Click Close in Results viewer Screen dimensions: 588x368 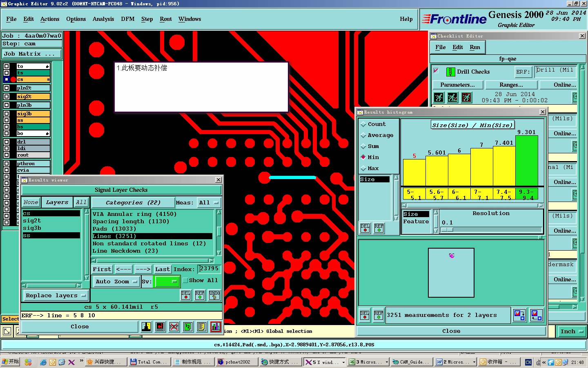pyautogui.click(x=80, y=326)
